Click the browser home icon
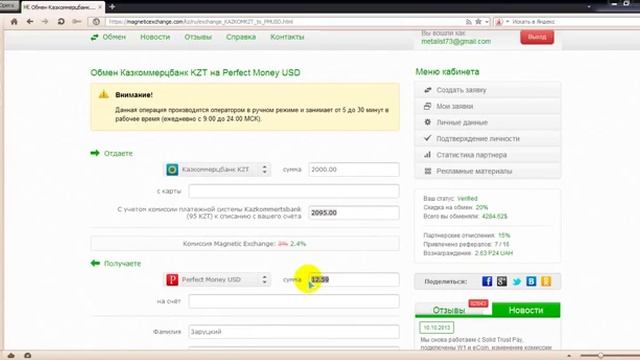Screen dimensions: 640x360 coord(14,22)
